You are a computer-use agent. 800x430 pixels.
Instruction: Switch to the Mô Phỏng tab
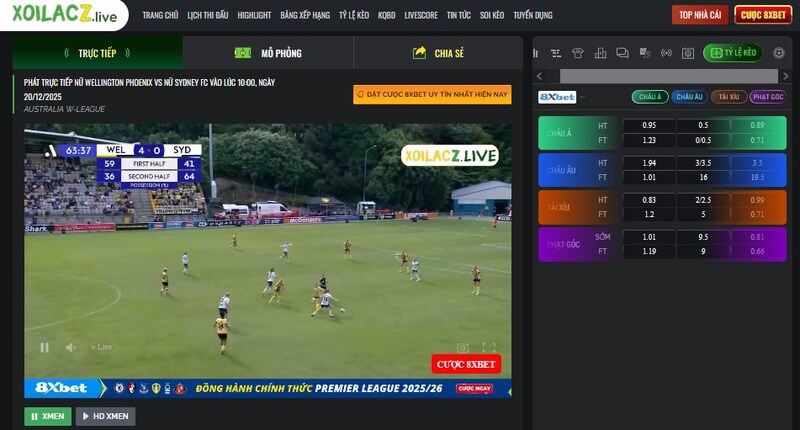(269, 53)
